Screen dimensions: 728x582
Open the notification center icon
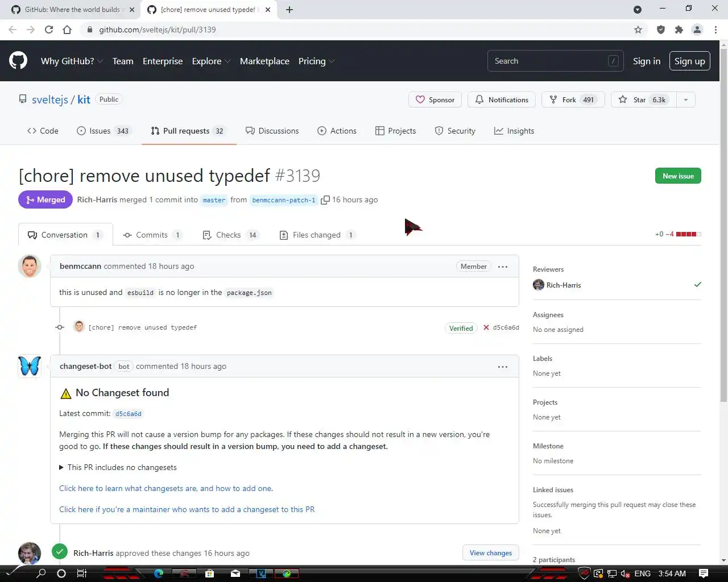pos(704,573)
